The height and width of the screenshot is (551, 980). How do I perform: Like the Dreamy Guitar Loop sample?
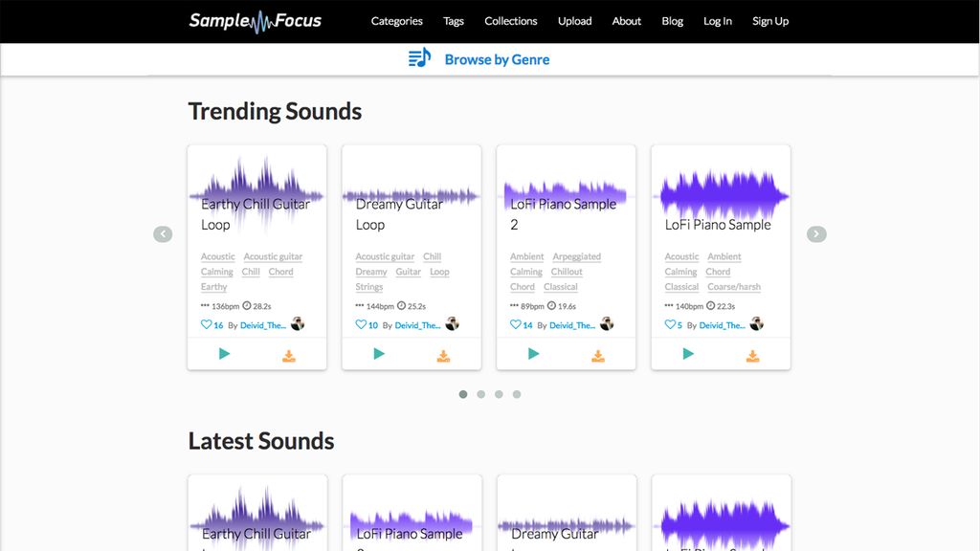click(x=360, y=324)
